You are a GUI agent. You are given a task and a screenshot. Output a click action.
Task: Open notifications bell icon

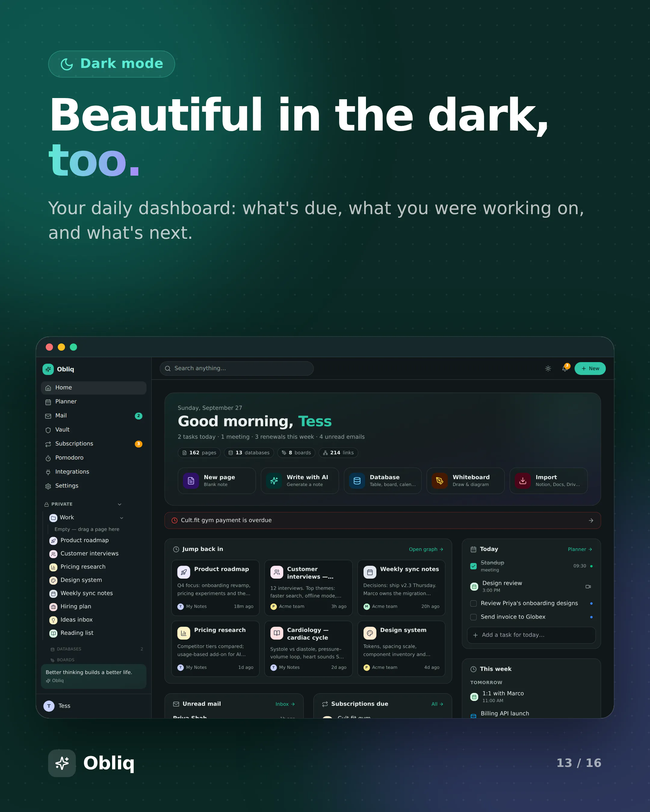[x=565, y=368]
